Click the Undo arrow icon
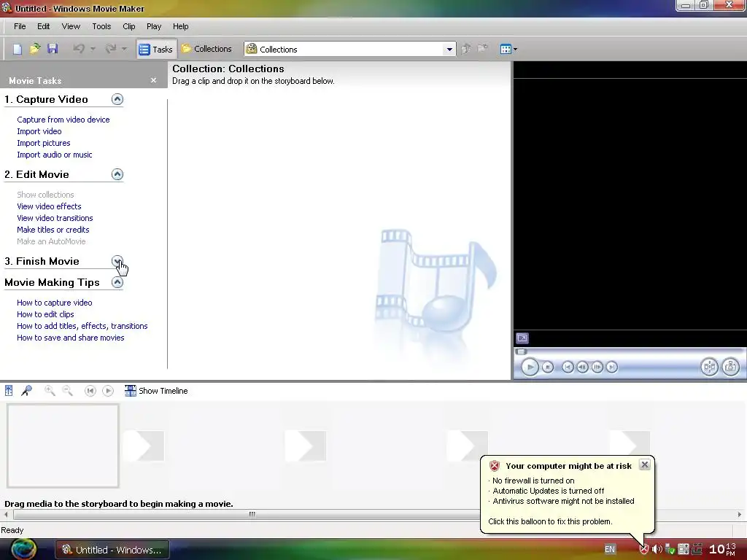The image size is (747, 560). [x=79, y=49]
